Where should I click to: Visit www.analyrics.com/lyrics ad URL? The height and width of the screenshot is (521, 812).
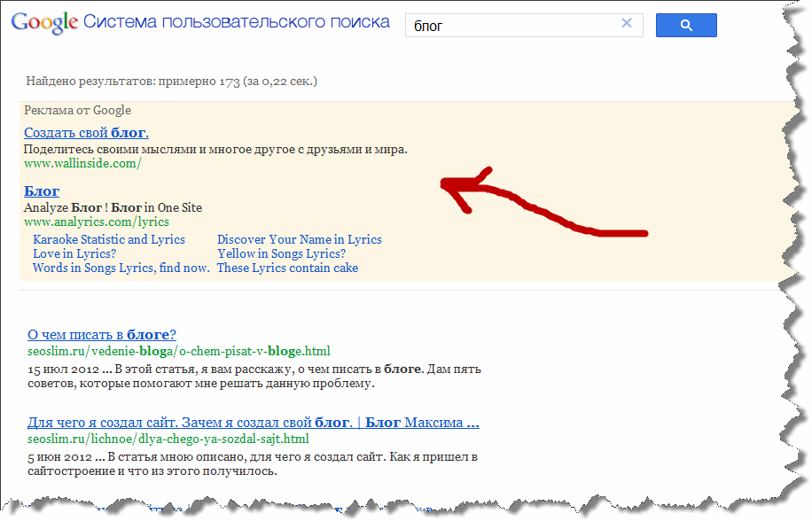[97, 222]
